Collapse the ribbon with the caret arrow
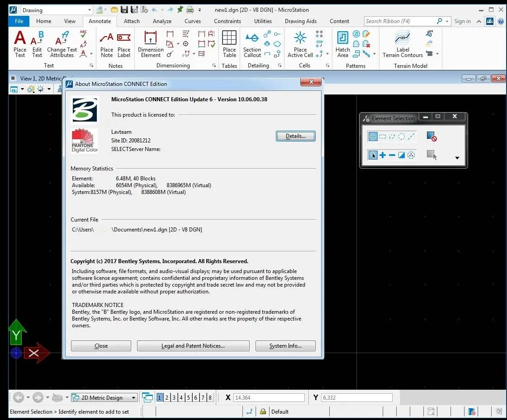 tap(479, 21)
